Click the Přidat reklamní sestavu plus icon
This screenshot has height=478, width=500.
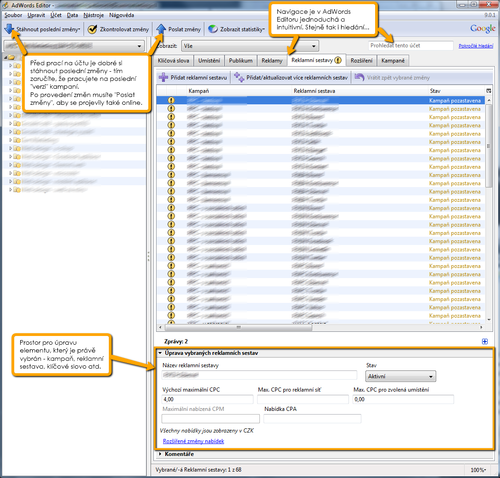[x=163, y=77]
